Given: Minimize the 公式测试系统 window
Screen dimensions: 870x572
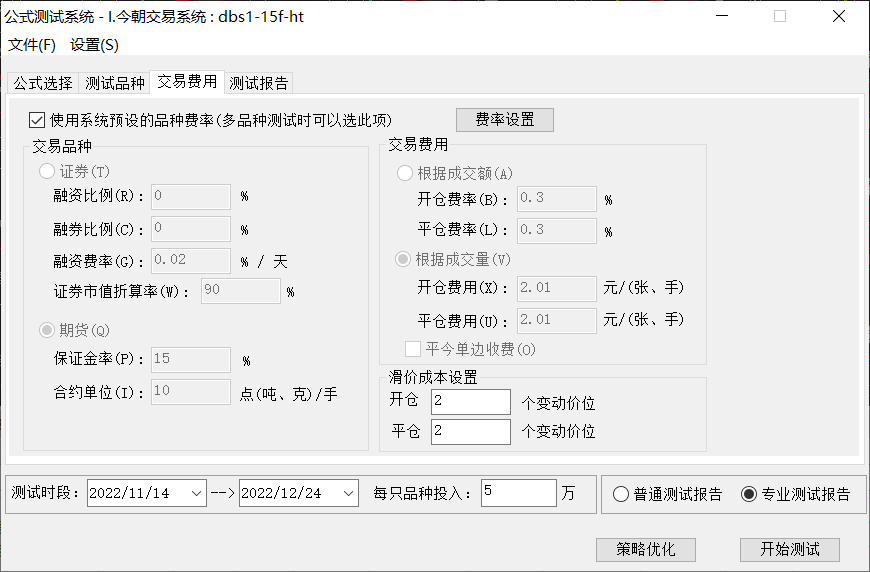Looking at the screenshot, I should [722, 16].
